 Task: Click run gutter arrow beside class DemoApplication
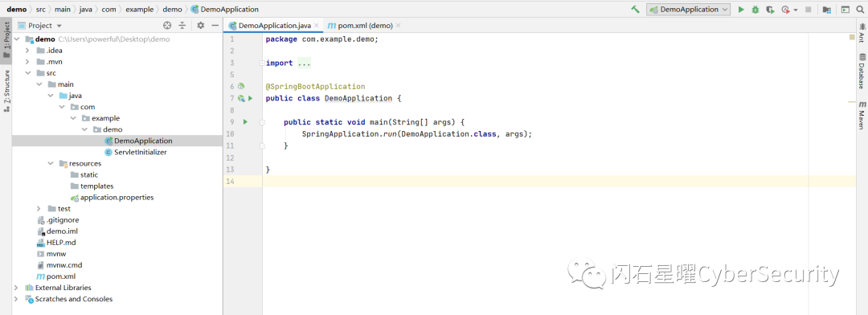pos(250,99)
